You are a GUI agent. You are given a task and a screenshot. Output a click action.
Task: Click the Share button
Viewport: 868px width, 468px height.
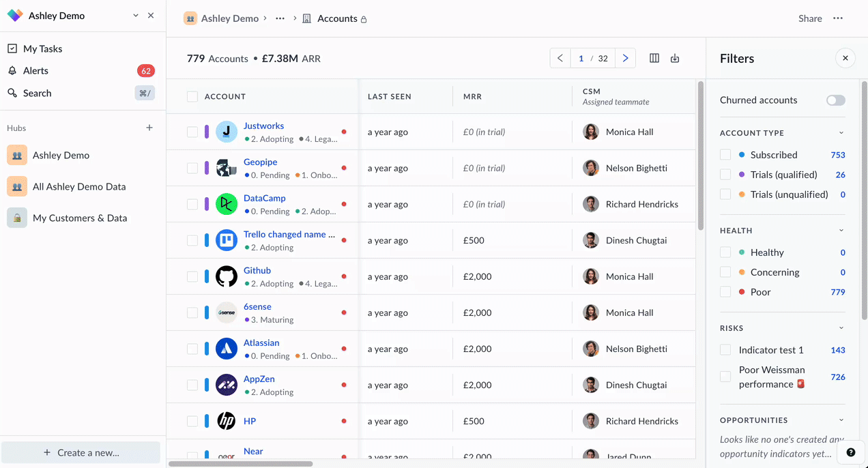pos(810,18)
